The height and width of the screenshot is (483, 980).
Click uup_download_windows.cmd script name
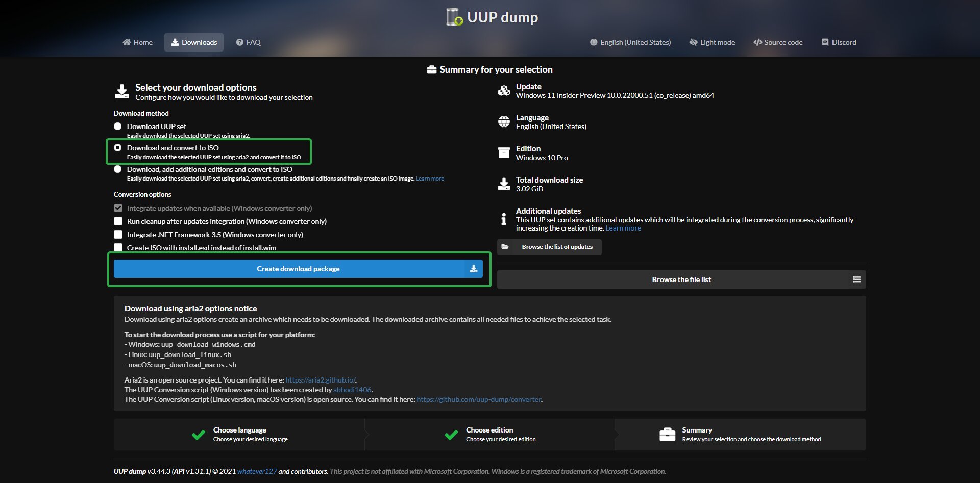click(x=208, y=345)
